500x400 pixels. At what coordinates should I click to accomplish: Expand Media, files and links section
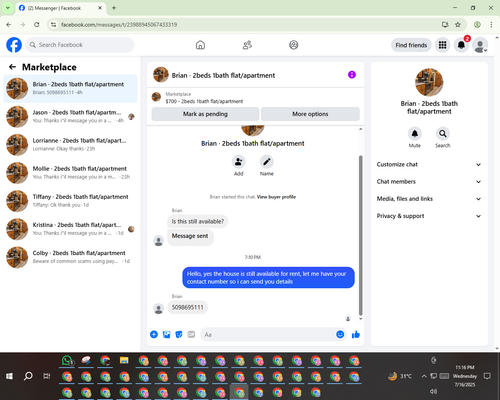429,199
